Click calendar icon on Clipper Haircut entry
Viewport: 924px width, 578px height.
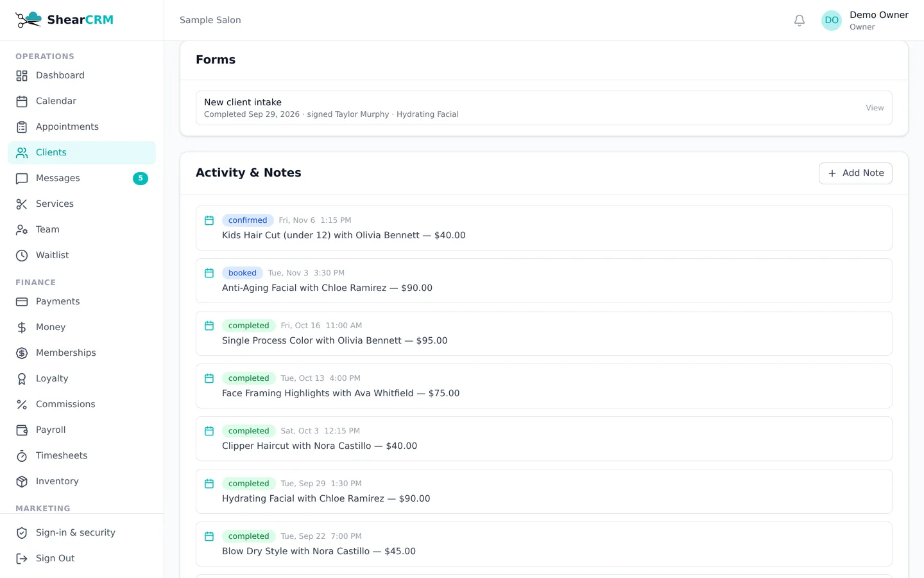point(209,431)
